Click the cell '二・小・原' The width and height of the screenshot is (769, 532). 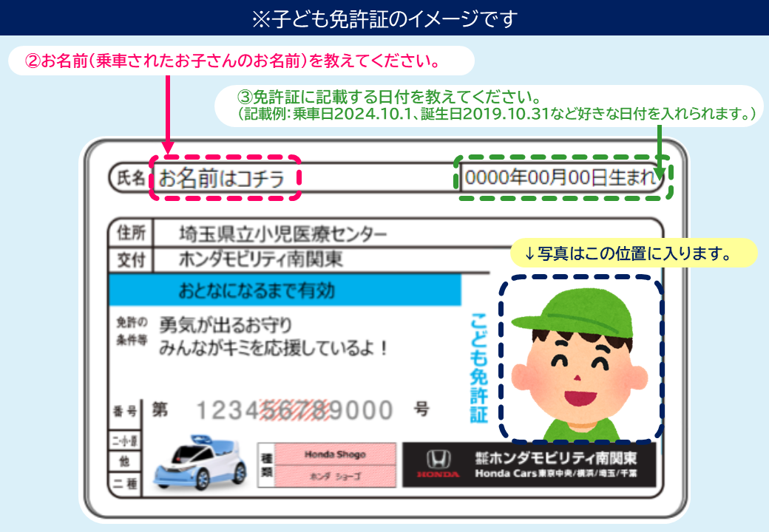(124, 441)
